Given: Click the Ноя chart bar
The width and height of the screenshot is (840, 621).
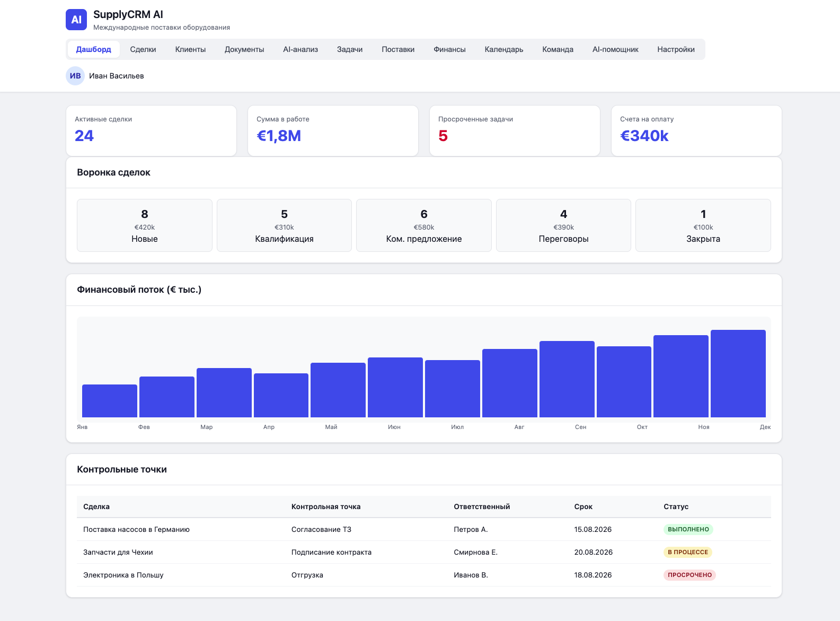Looking at the screenshot, I should click(681, 376).
